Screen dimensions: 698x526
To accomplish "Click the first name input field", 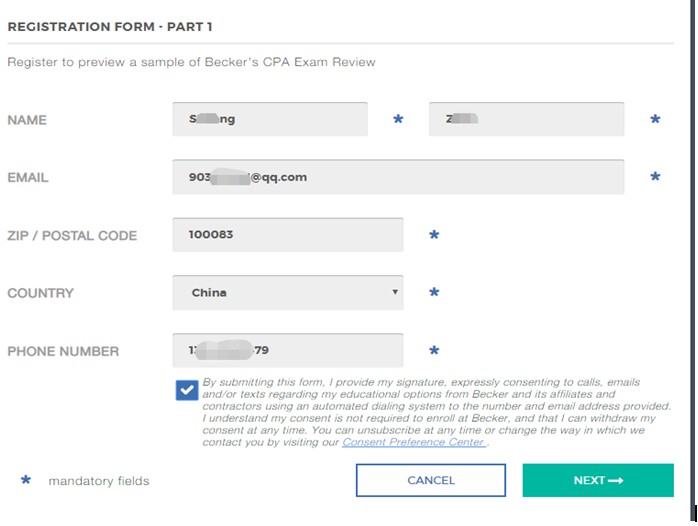I will coord(270,119).
